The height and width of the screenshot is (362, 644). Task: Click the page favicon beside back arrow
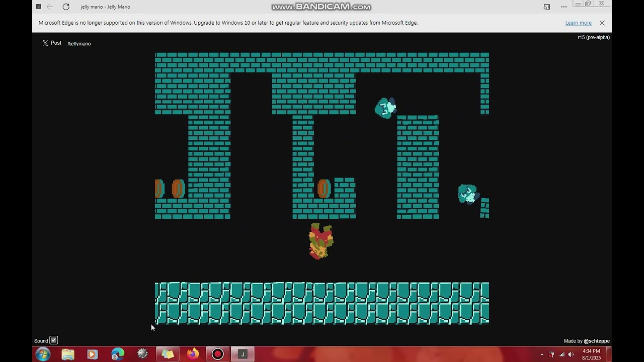click(38, 7)
